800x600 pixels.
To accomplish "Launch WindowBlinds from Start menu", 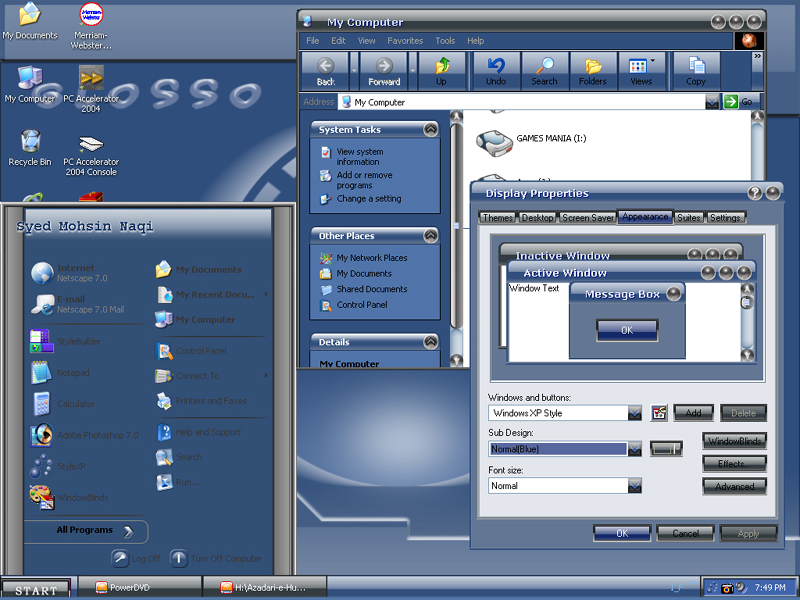I will click(x=69, y=497).
